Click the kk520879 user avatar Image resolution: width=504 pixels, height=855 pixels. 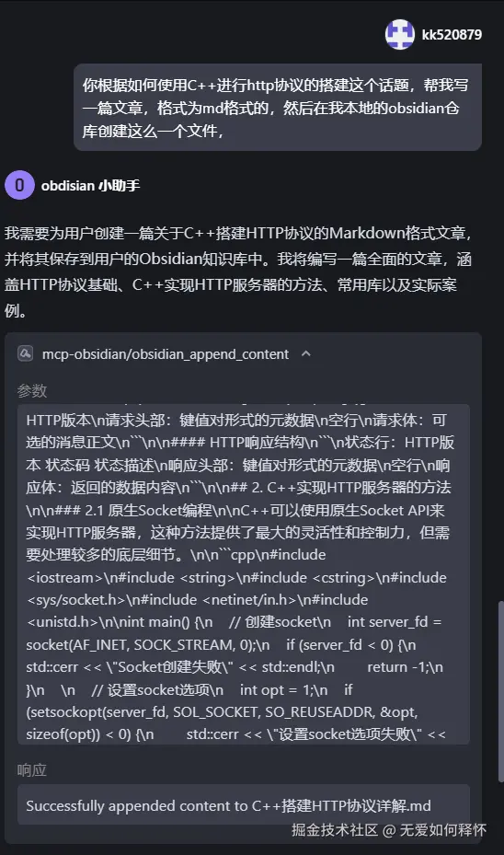[x=400, y=34]
